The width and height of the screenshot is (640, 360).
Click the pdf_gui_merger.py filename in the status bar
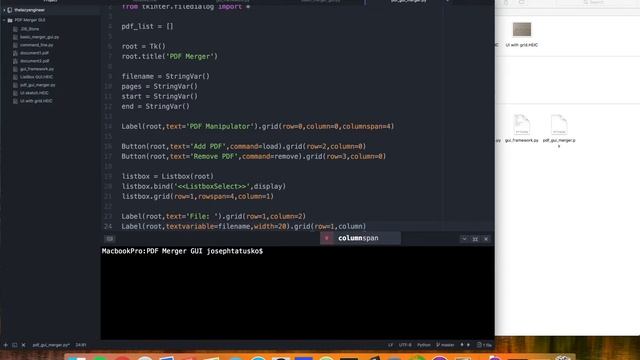point(51,345)
